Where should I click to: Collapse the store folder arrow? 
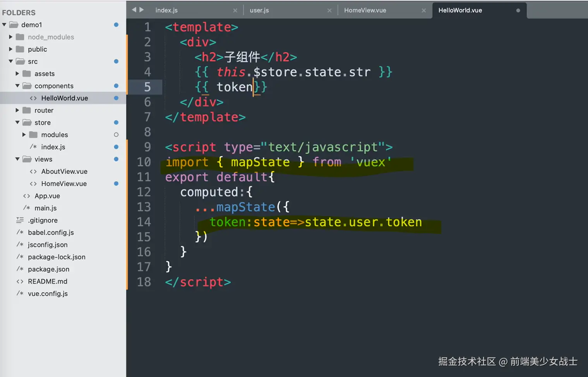click(17, 122)
